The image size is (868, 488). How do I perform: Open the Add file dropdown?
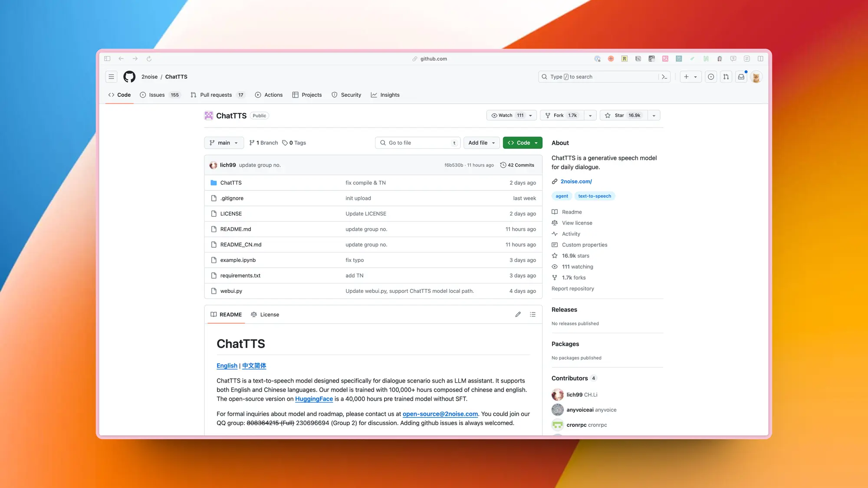[x=482, y=143]
